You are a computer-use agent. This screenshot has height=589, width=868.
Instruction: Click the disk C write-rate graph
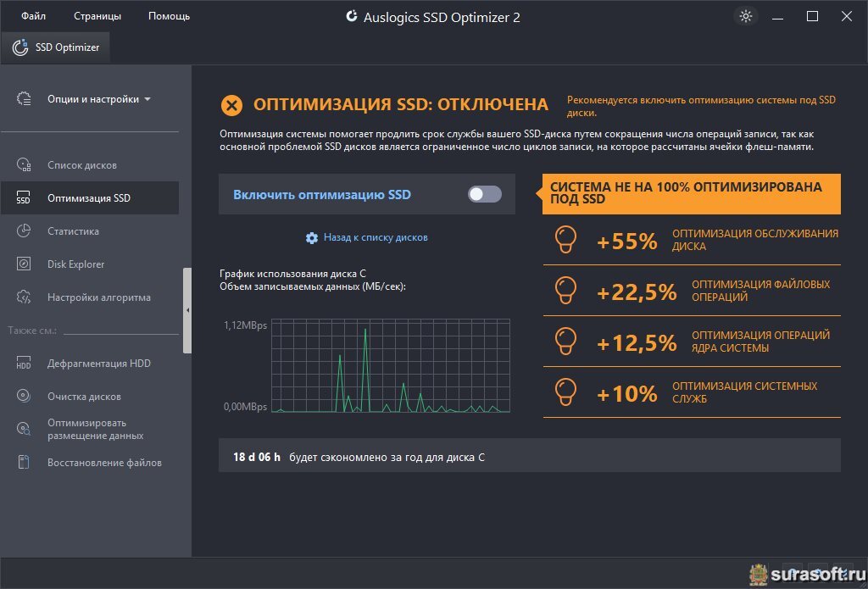tap(391, 365)
